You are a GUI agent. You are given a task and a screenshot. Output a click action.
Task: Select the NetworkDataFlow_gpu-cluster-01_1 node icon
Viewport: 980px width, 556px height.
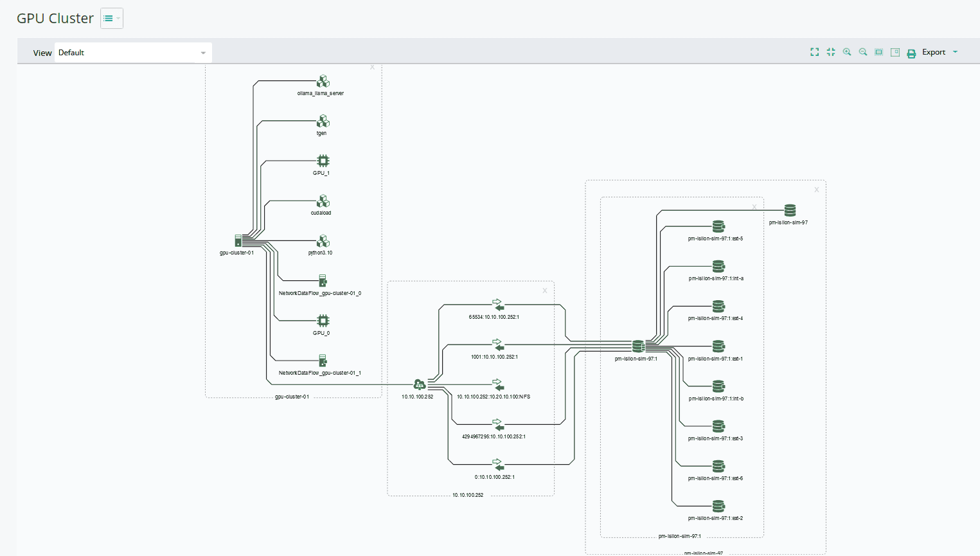pos(323,361)
